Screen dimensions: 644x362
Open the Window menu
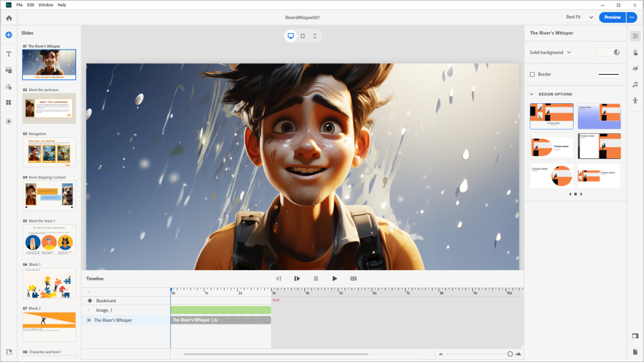click(46, 5)
